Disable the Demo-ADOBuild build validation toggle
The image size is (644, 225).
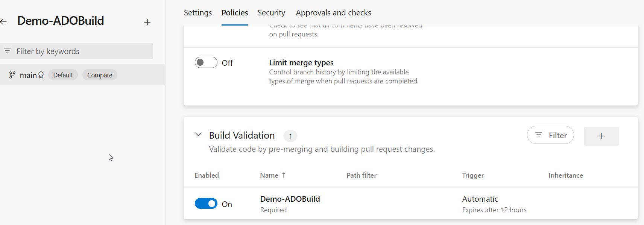206,204
